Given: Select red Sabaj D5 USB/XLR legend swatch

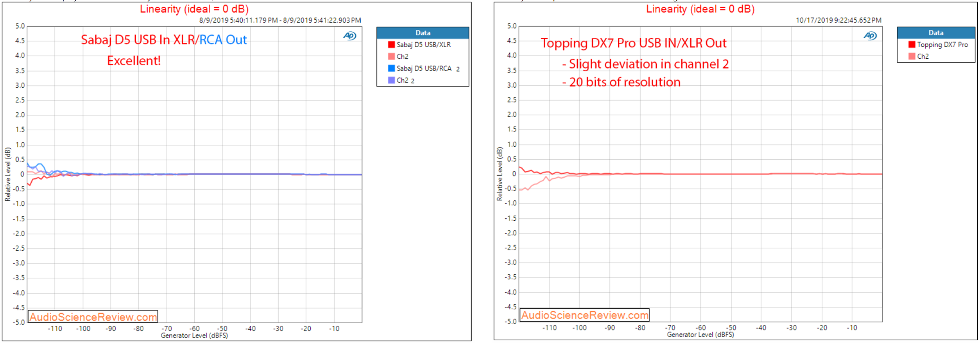Looking at the screenshot, I should [391, 45].
